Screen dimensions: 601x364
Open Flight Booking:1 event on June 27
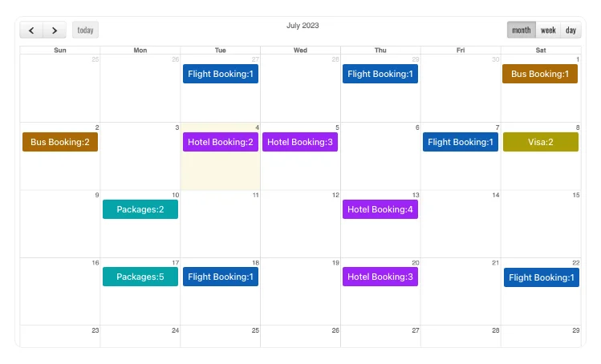point(221,75)
